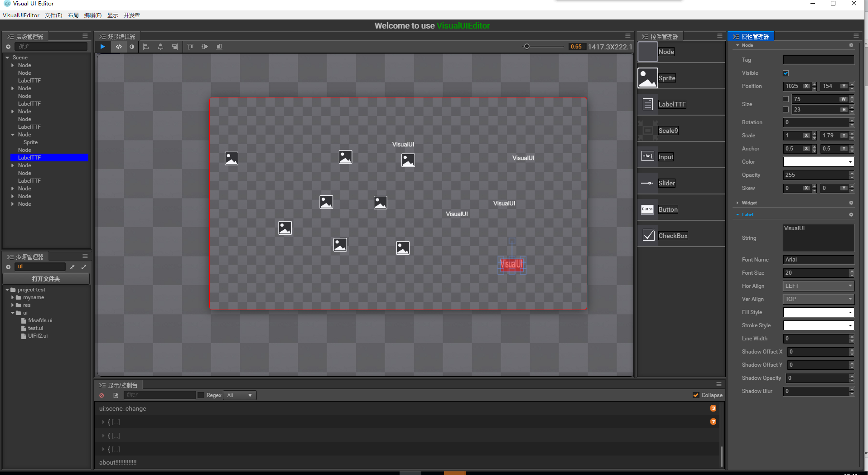Open the Ver Align TOP dropdown
This screenshot has width=868, height=475.
tap(819, 299)
